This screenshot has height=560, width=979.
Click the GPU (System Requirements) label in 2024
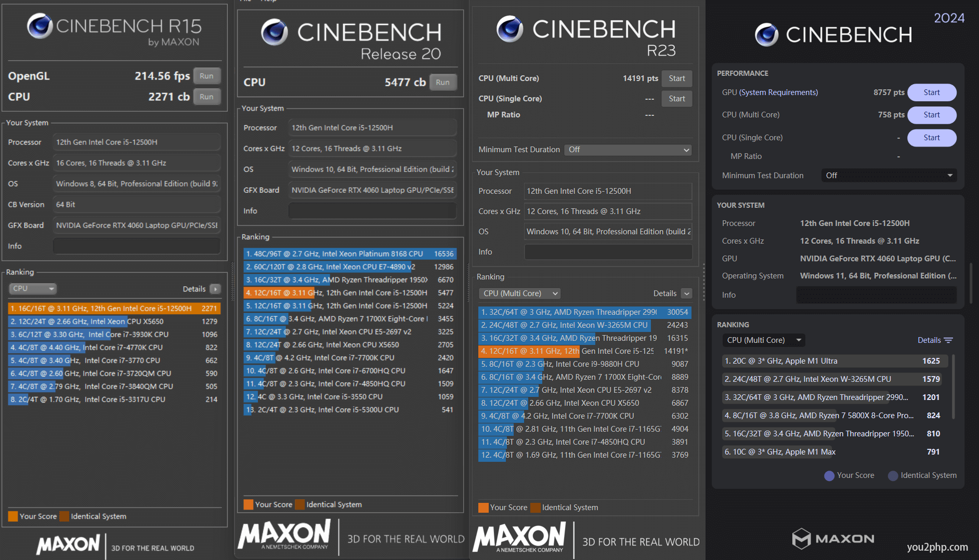[770, 92]
